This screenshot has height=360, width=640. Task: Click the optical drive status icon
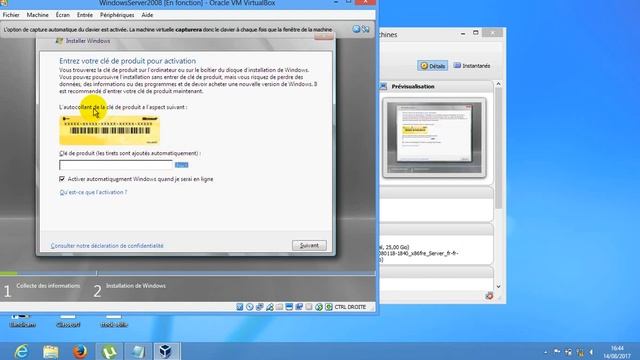249,307
